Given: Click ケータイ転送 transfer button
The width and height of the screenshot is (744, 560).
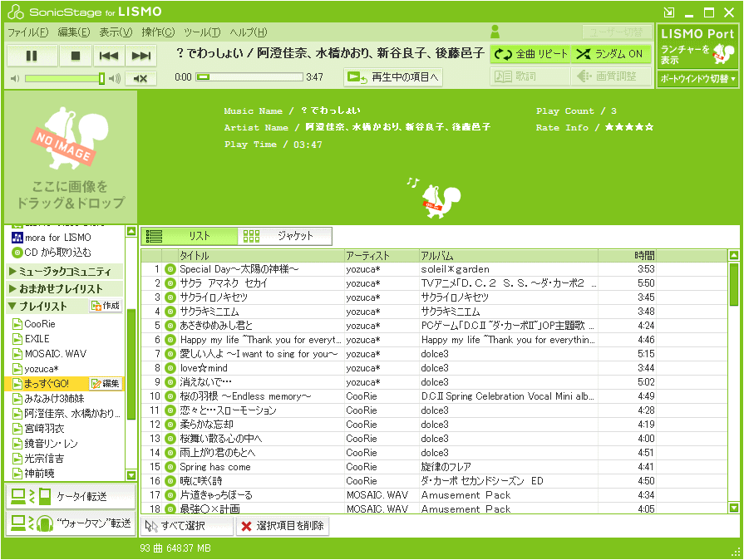Looking at the screenshot, I should (71, 497).
